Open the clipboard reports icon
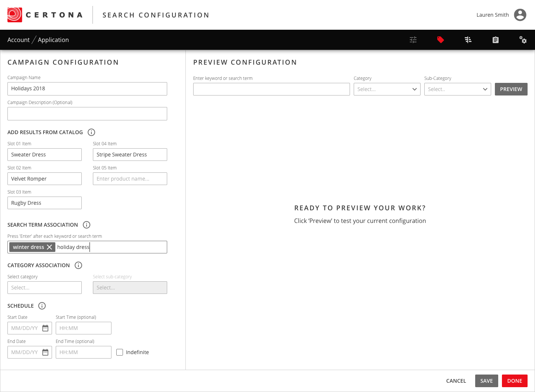Viewport: 535px width, 392px height. click(496, 40)
